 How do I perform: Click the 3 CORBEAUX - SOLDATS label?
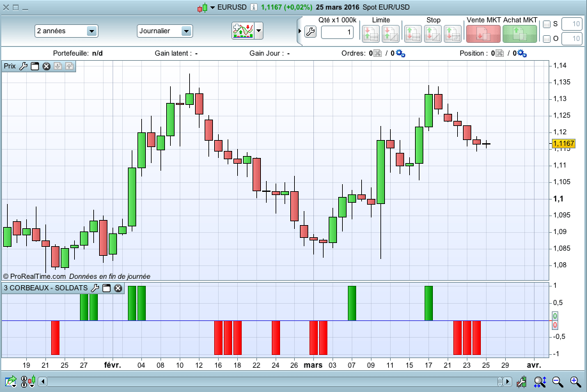(45, 288)
